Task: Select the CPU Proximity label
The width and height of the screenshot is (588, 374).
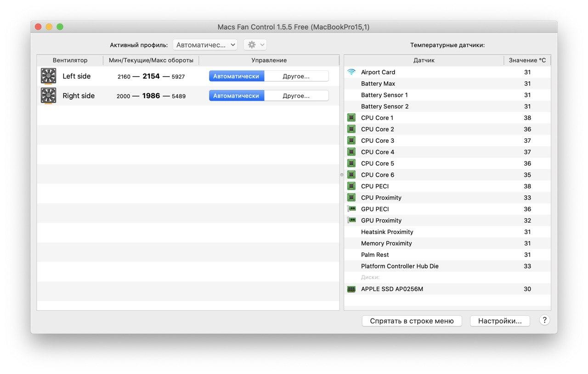Action: [381, 198]
